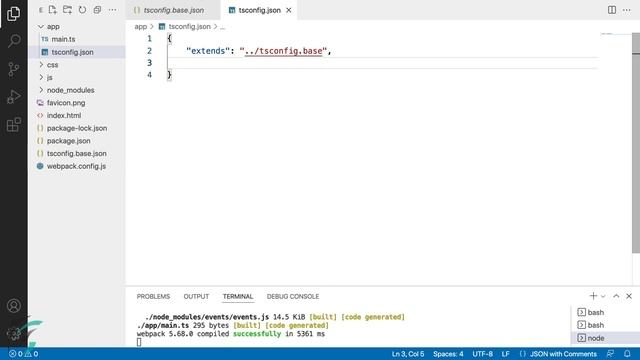Open the Search view
The image size is (640, 360).
point(13,41)
